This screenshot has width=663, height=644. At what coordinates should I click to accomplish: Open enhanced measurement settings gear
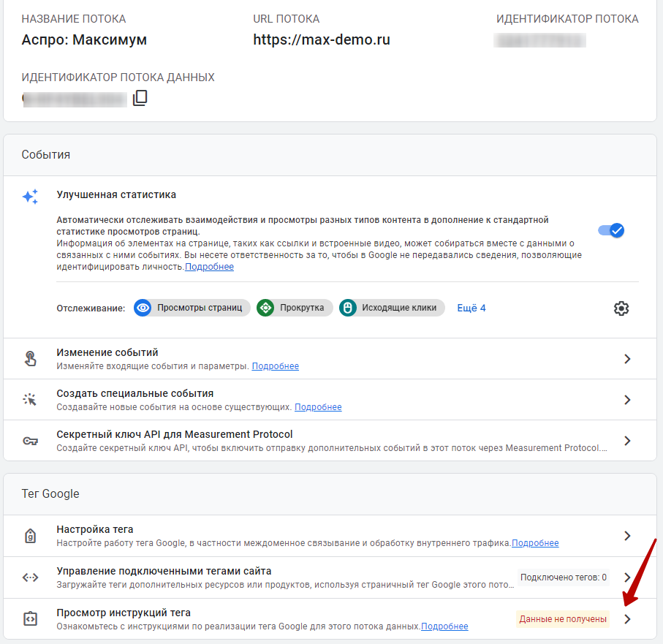coord(621,308)
